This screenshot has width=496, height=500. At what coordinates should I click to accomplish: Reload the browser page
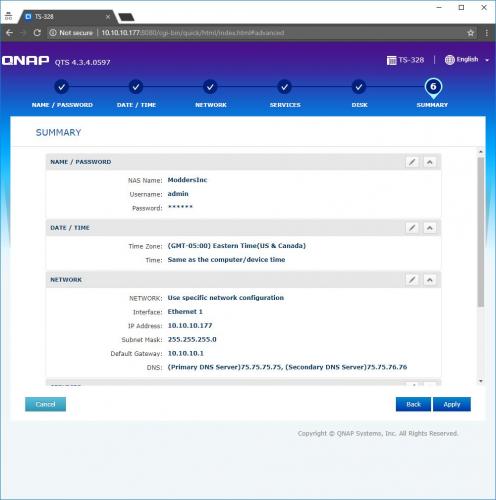point(37,33)
